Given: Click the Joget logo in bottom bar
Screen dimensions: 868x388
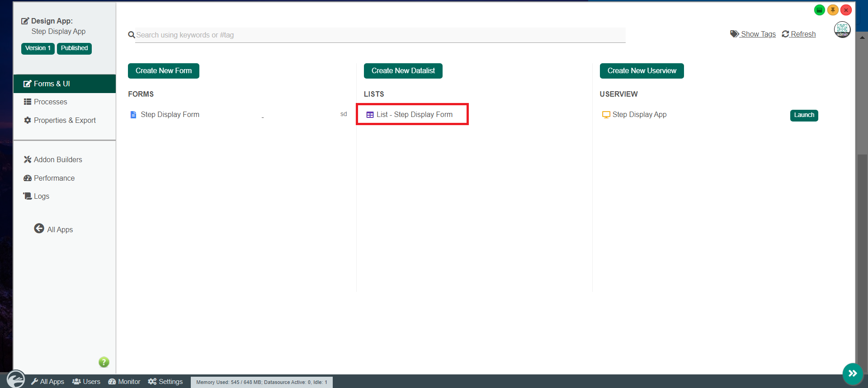Looking at the screenshot, I should point(16,379).
